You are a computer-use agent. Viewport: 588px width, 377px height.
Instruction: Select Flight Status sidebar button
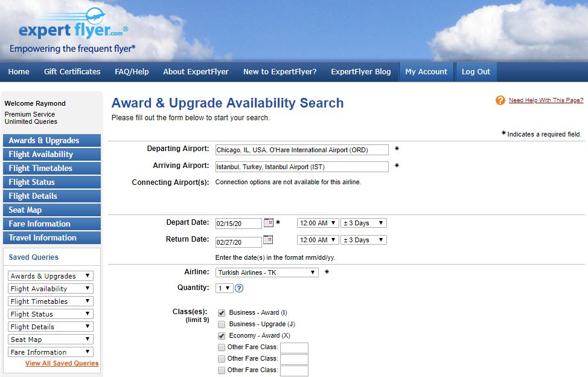[x=52, y=182]
